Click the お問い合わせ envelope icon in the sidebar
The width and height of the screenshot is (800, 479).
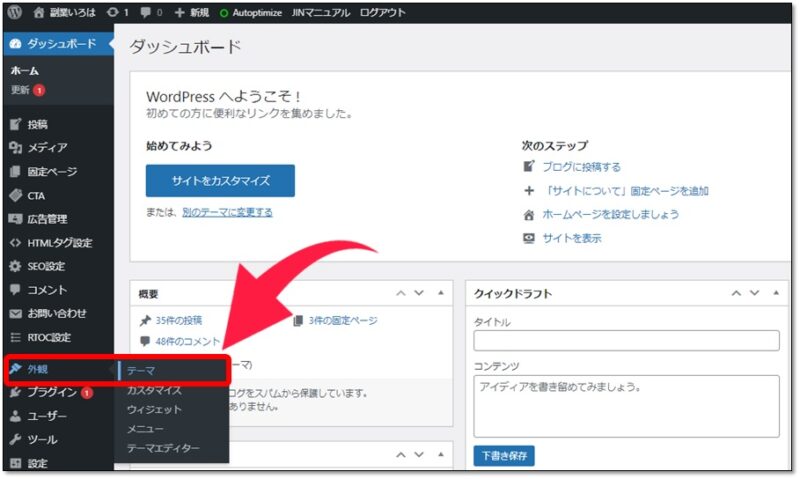15,314
